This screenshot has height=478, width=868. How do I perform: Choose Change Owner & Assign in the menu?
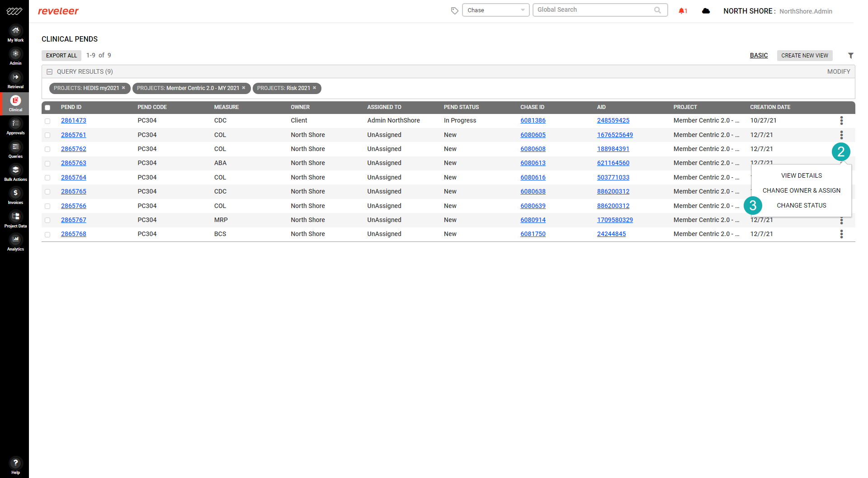(x=801, y=190)
